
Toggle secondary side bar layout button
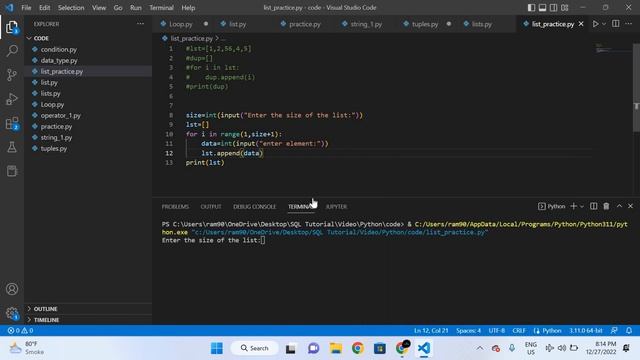(553, 8)
